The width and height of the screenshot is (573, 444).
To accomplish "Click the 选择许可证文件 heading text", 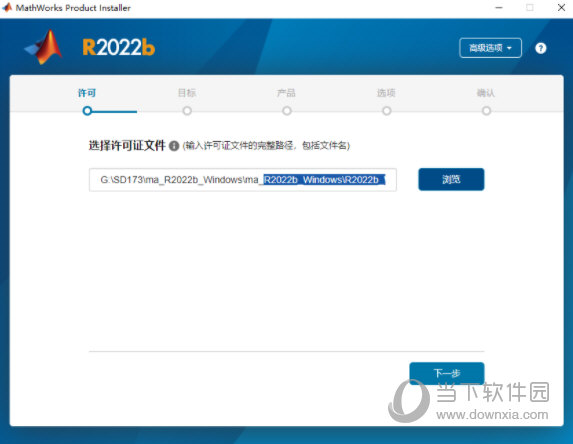I will click(x=127, y=145).
